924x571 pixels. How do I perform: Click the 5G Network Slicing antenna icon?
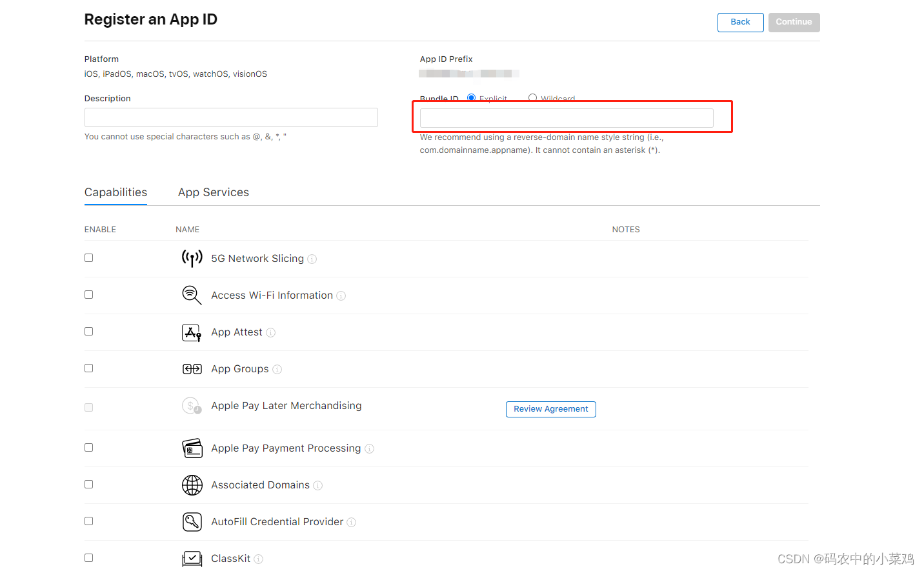(192, 258)
